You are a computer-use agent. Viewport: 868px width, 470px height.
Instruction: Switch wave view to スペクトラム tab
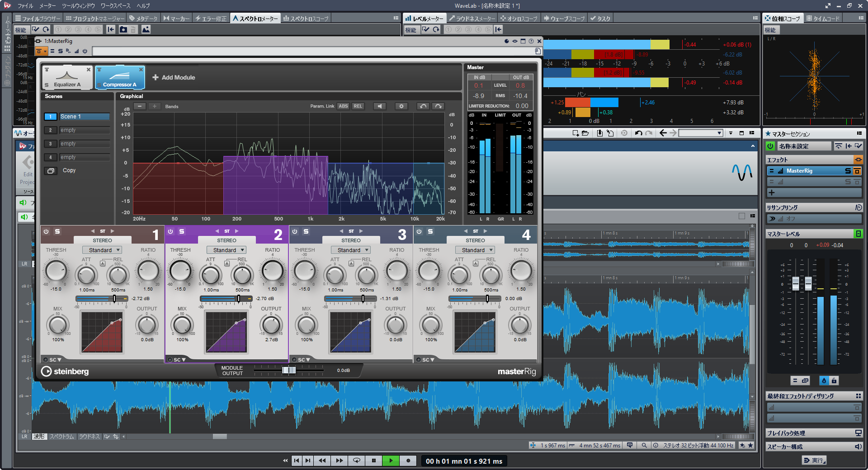tap(61, 437)
